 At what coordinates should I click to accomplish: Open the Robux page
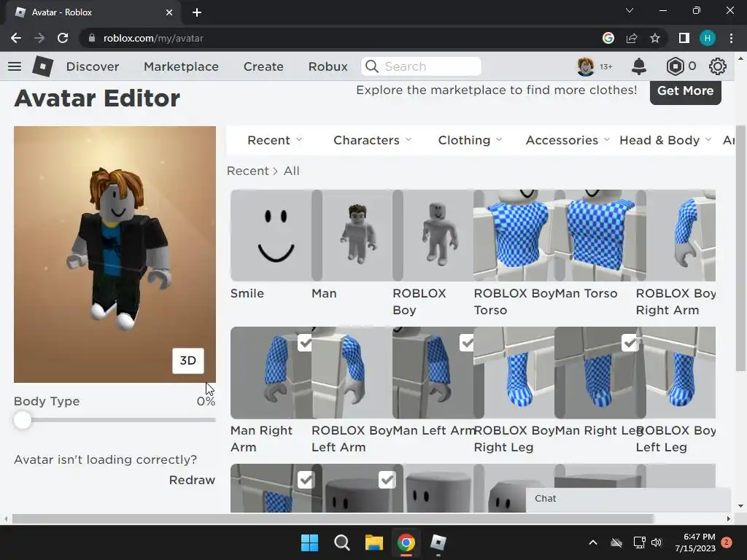click(328, 66)
